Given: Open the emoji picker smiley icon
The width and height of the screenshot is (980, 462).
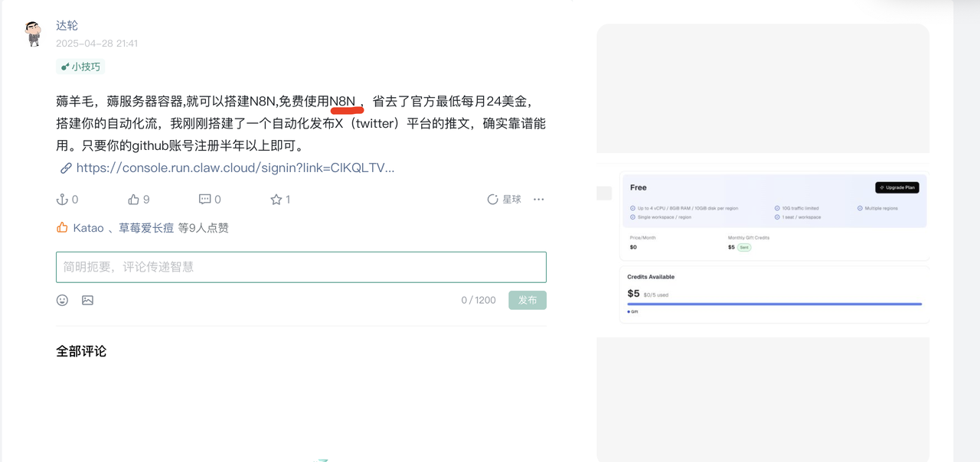Looking at the screenshot, I should [x=63, y=301].
